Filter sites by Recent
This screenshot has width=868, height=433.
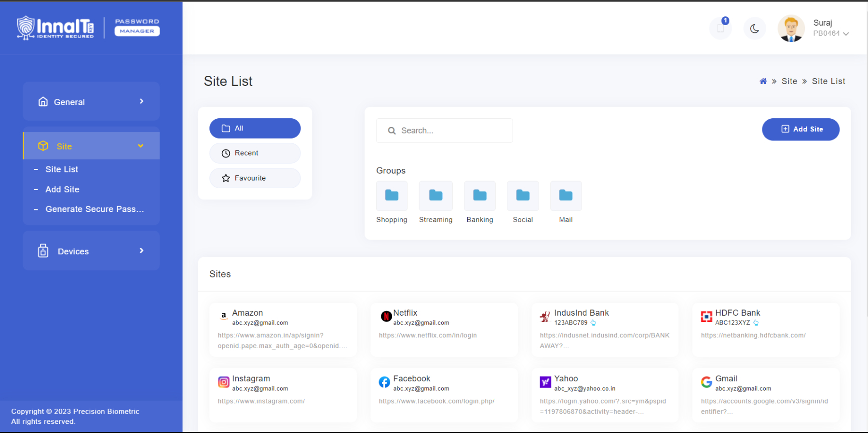click(x=255, y=153)
